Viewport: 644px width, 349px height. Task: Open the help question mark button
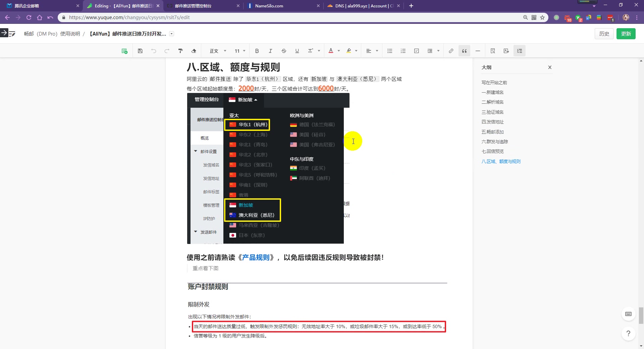click(x=629, y=334)
